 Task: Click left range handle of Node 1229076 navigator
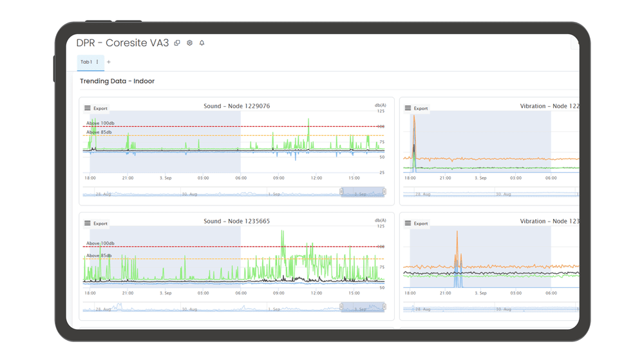click(341, 191)
